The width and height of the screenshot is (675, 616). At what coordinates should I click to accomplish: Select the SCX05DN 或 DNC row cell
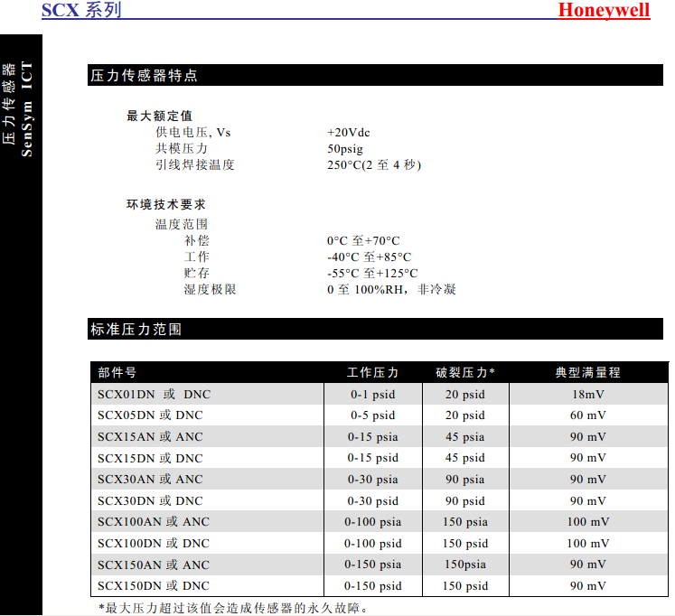[x=208, y=415]
